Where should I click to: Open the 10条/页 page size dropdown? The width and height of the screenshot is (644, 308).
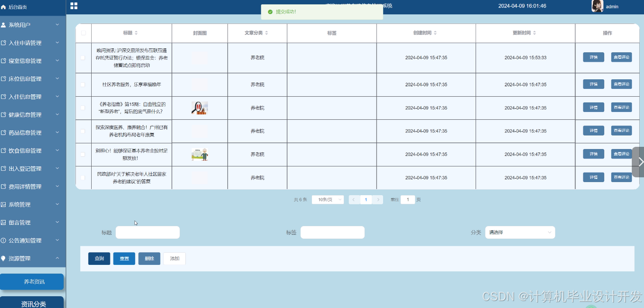coord(328,200)
